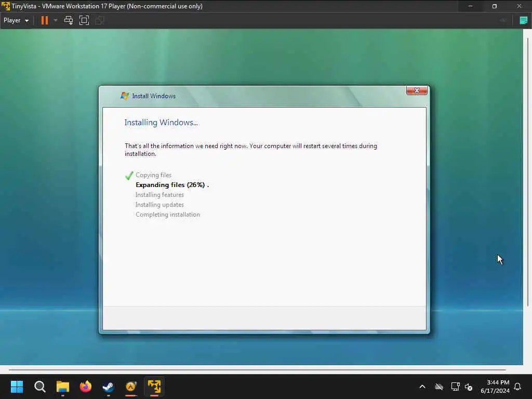
Task: Click the Windows flag icon in Install Windows title
Action: coord(125,96)
